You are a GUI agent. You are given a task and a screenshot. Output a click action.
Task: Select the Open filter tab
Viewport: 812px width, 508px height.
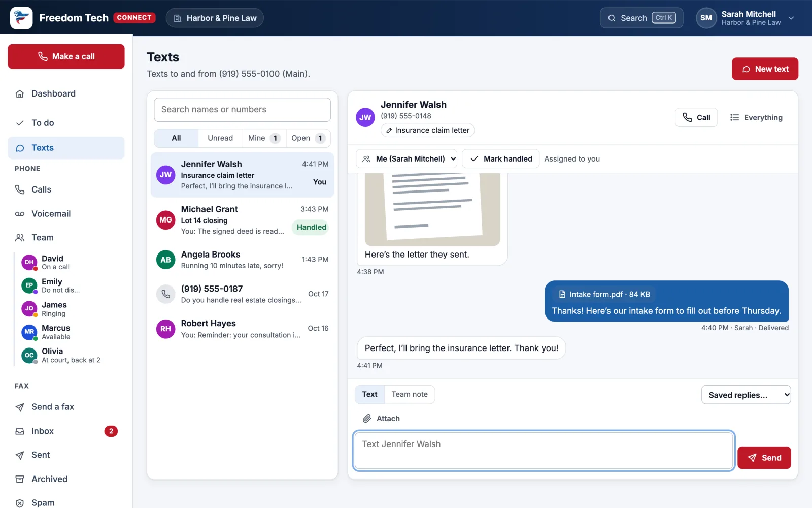(308, 138)
